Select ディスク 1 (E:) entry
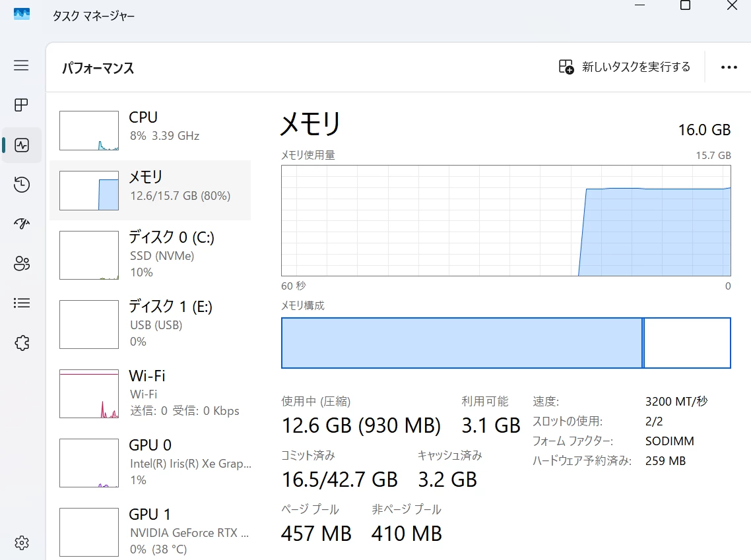This screenshot has height=560, width=751. 150,324
